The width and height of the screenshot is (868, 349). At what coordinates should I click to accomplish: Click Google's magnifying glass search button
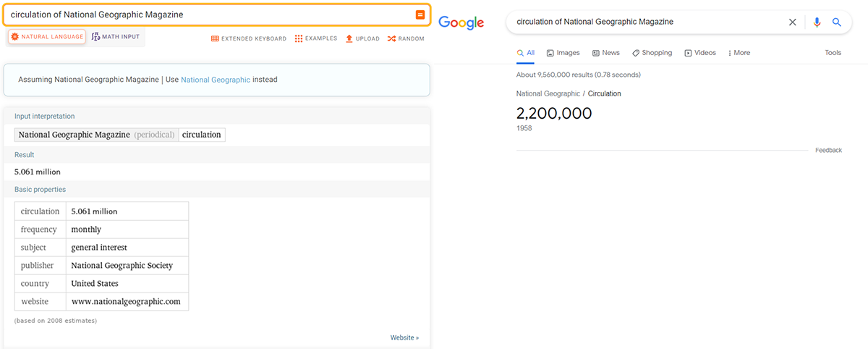point(837,22)
